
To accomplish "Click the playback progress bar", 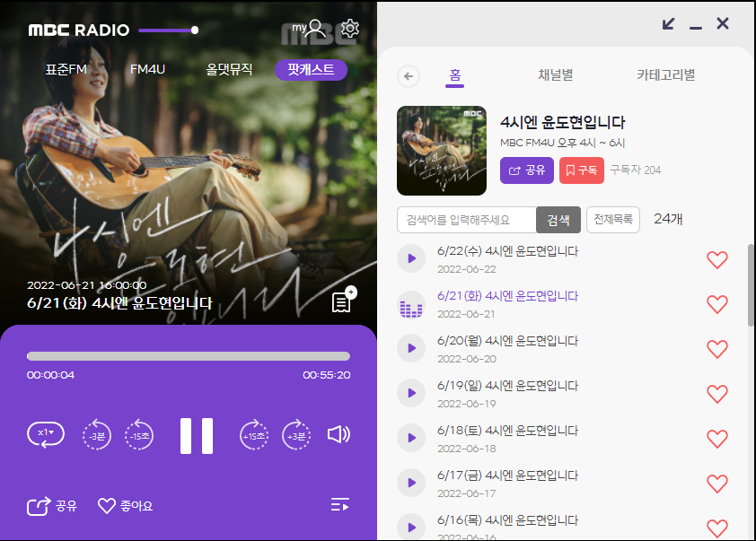I will [189, 356].
